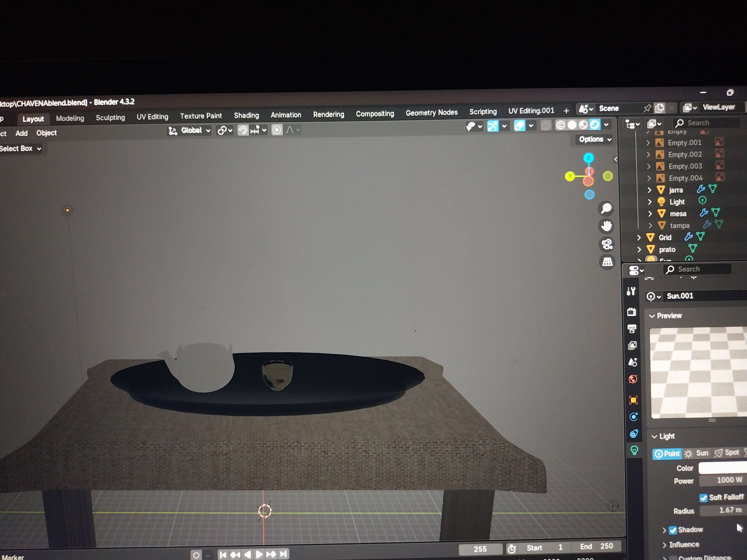Viewport: 747px width, 560px height.
Task: Toggle snapping magnet button
Action: [x=243, y=130]
